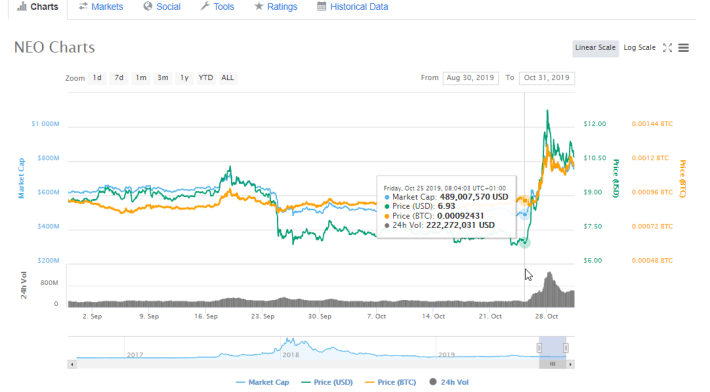The width and height of the screenshot is (710, 392).
Task: Click the 28. Oct date label
Action: (x=546, y=316)
